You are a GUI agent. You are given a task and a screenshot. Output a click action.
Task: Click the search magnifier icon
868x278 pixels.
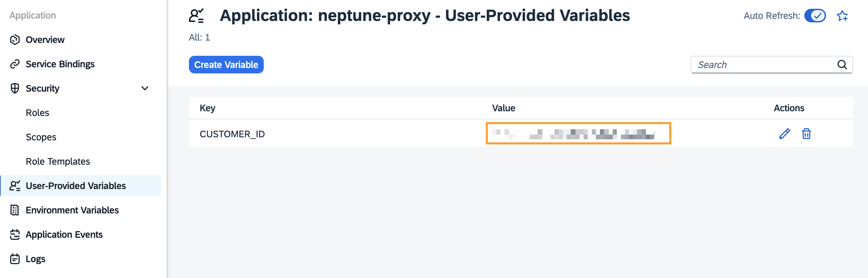842,65
